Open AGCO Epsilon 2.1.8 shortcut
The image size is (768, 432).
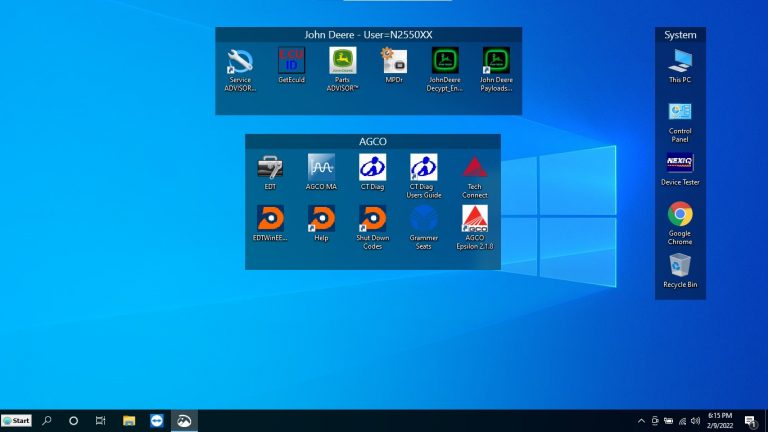click(475, 219)
